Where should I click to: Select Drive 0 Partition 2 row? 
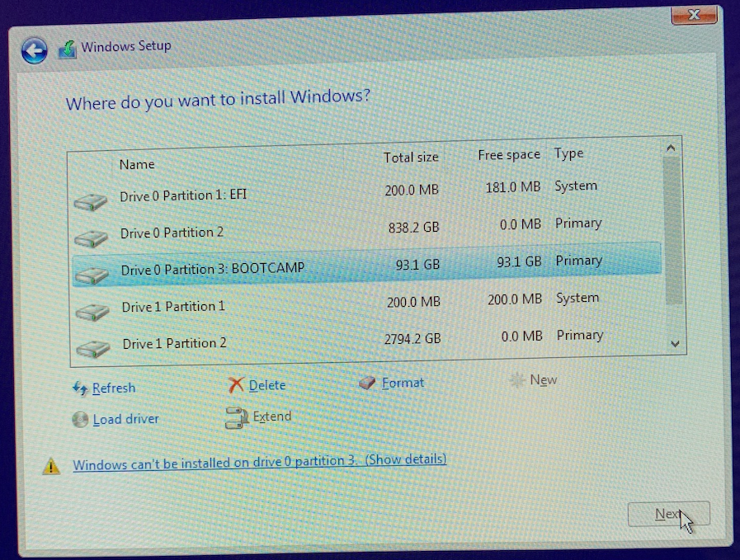pos(366,230)
